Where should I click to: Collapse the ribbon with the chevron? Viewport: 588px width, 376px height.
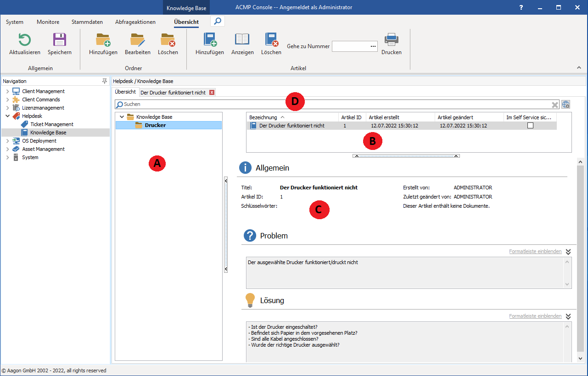pos(579,68)
